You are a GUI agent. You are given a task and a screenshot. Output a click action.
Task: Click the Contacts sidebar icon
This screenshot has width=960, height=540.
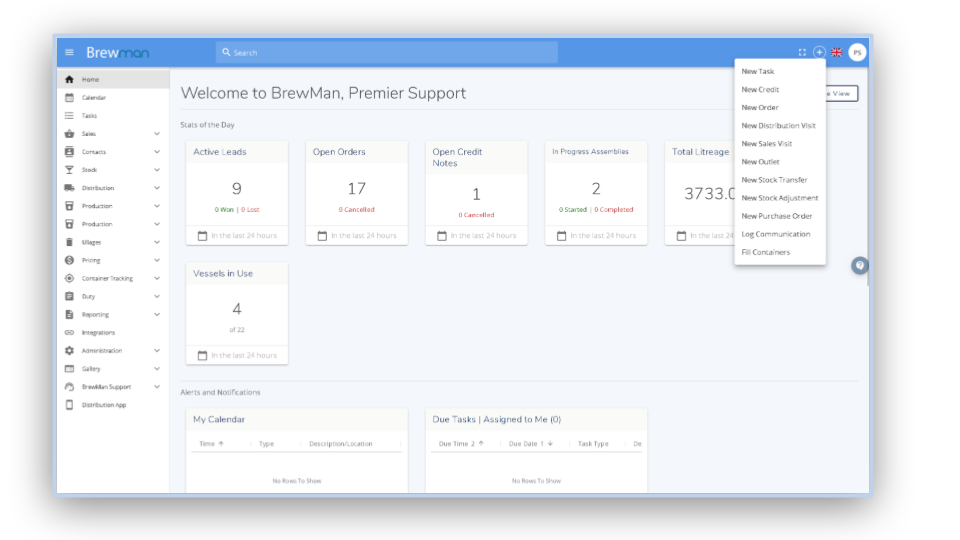click(69, 152)
